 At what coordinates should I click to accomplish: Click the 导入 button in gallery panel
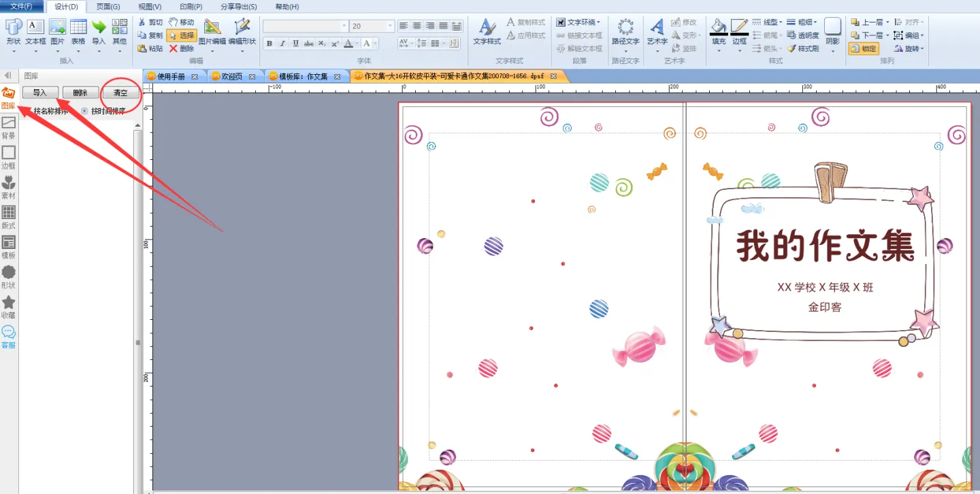[40, 93]
